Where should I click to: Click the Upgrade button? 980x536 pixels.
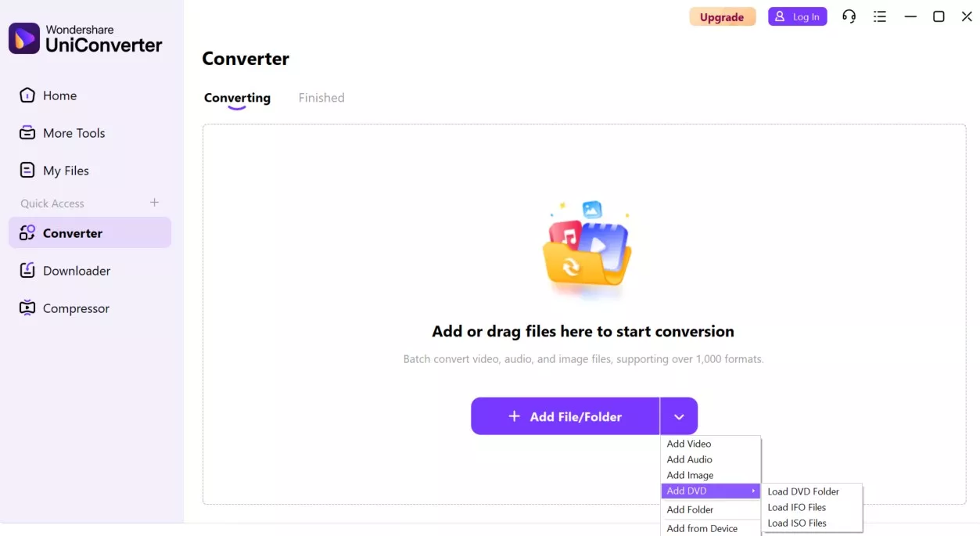click(721, 16)
